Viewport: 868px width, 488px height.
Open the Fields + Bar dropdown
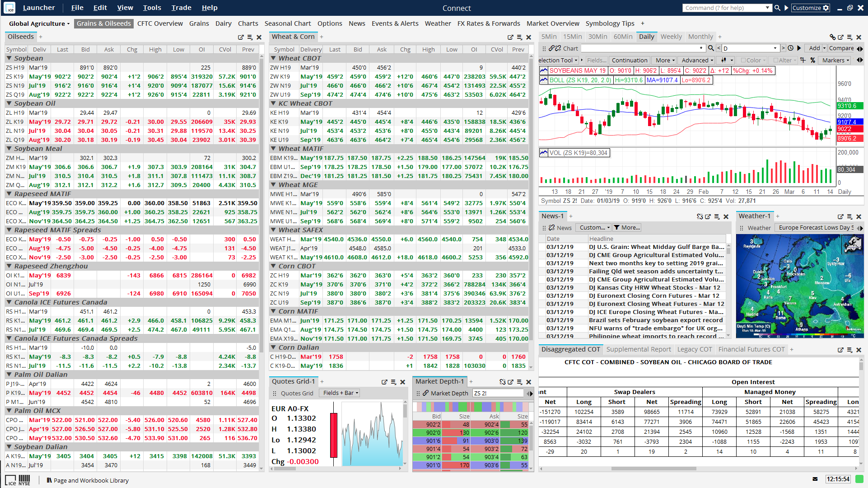tap(341, 393)
